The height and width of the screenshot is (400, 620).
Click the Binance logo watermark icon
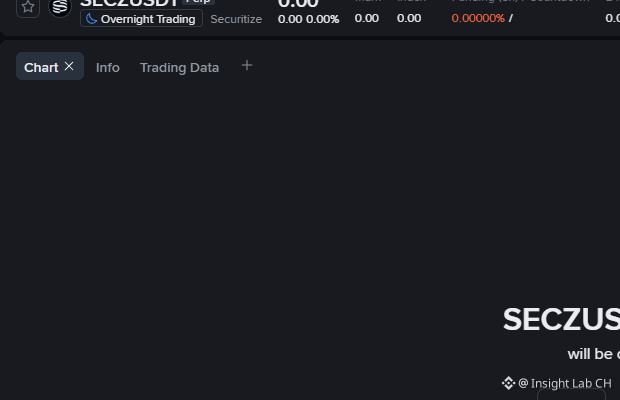click(508, 383)
